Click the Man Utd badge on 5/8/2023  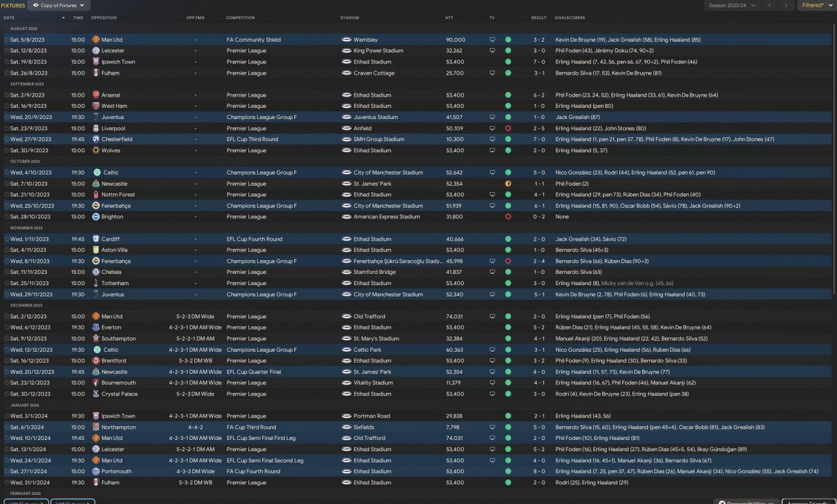95,40
